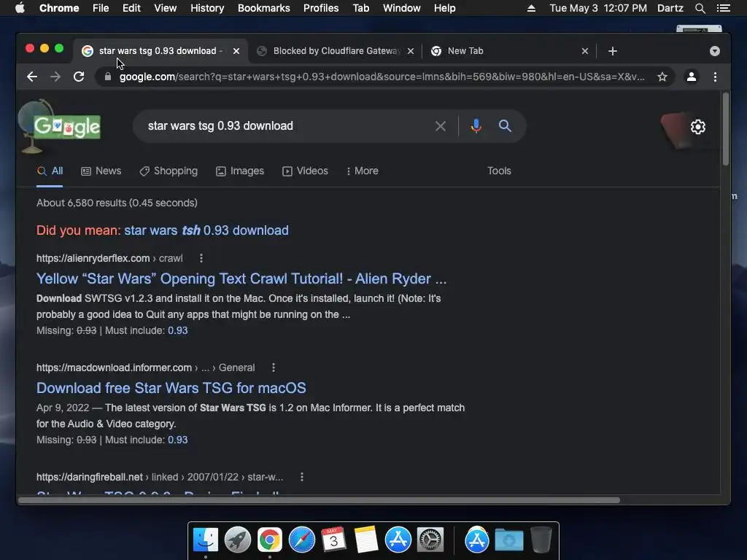747x560 pixels.
Task: Filter results by News
Action: pos(101,171)
